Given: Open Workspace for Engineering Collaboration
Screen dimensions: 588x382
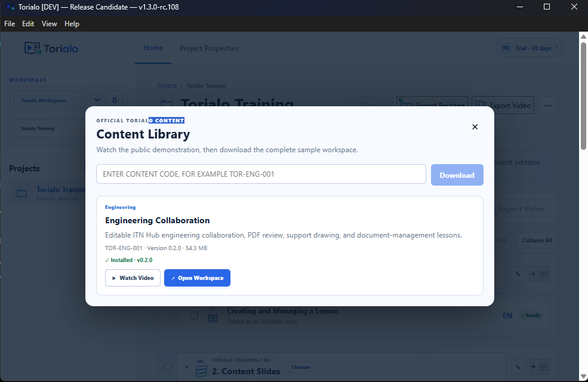Looking at the screenshot, I should pos(197,278).
